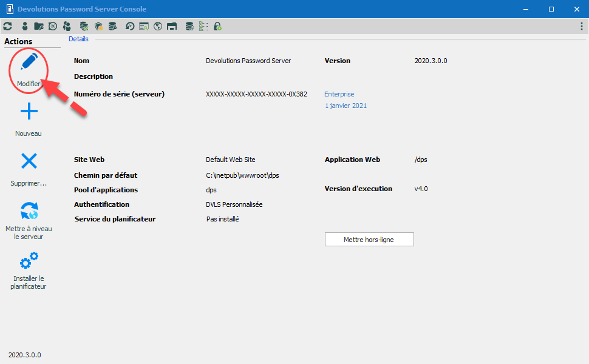Click the shield with database toolbar icon
This screenshot has height=364, width=589.
point(98,26)
